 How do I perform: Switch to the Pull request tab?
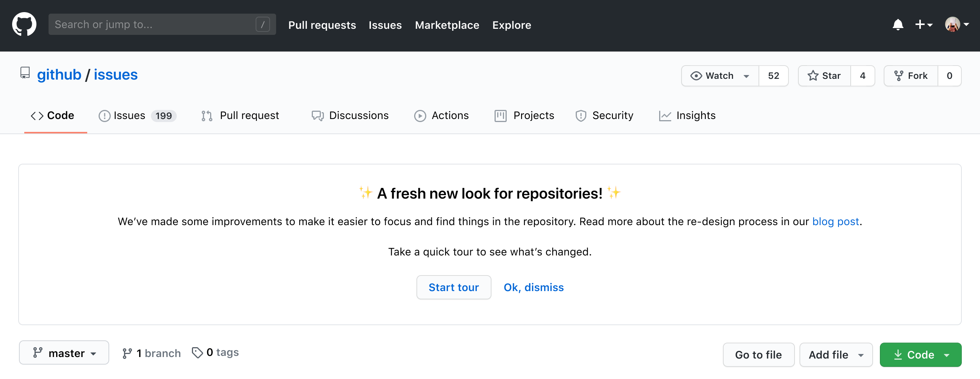pyautogui.click(x=240, y=116)
